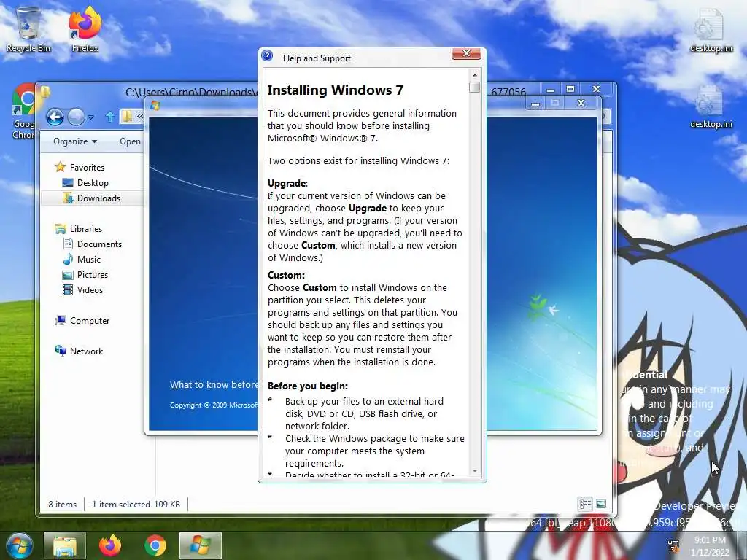Open the Start menu orb
The image size is (747, 560).
pos(19,545)
